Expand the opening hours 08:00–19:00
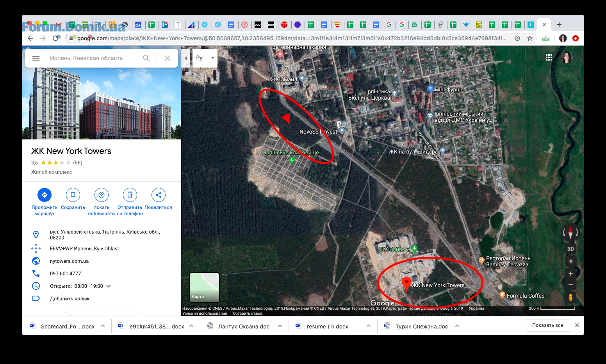 pyautogui.click(x=109, y=286)
